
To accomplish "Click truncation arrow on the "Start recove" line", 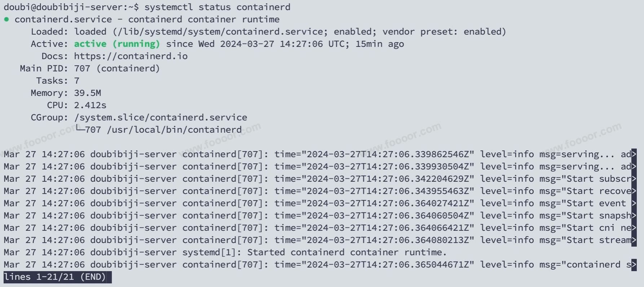I will [634, 191].
